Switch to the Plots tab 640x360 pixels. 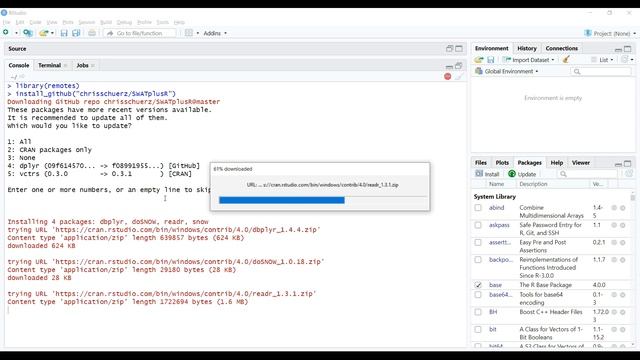pyautogui.click(x=502, y=162)
